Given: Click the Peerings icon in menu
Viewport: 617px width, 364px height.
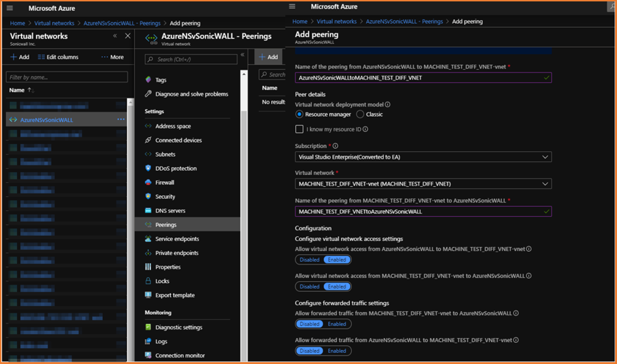Looking at the screenshot, I should point(148,225).
